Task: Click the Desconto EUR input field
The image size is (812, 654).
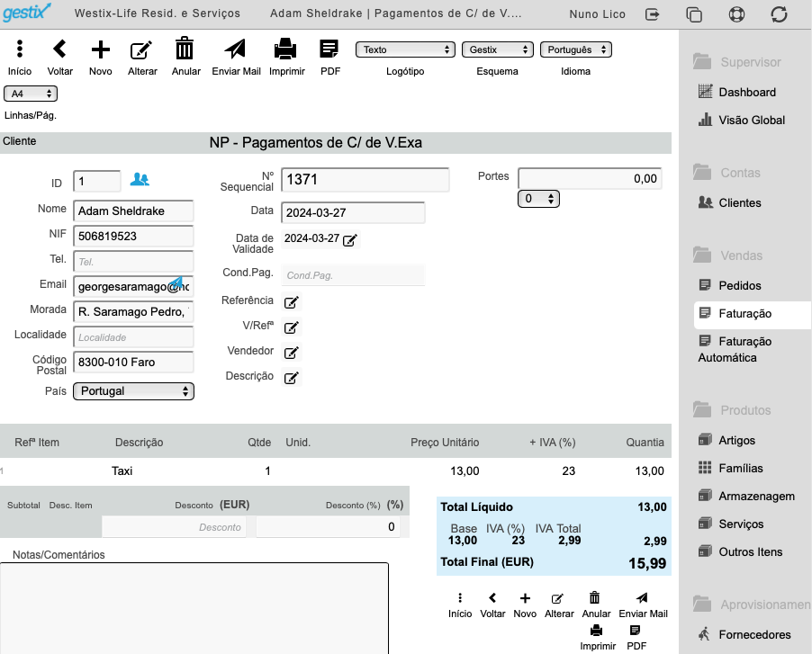Action: click(174, 527)
